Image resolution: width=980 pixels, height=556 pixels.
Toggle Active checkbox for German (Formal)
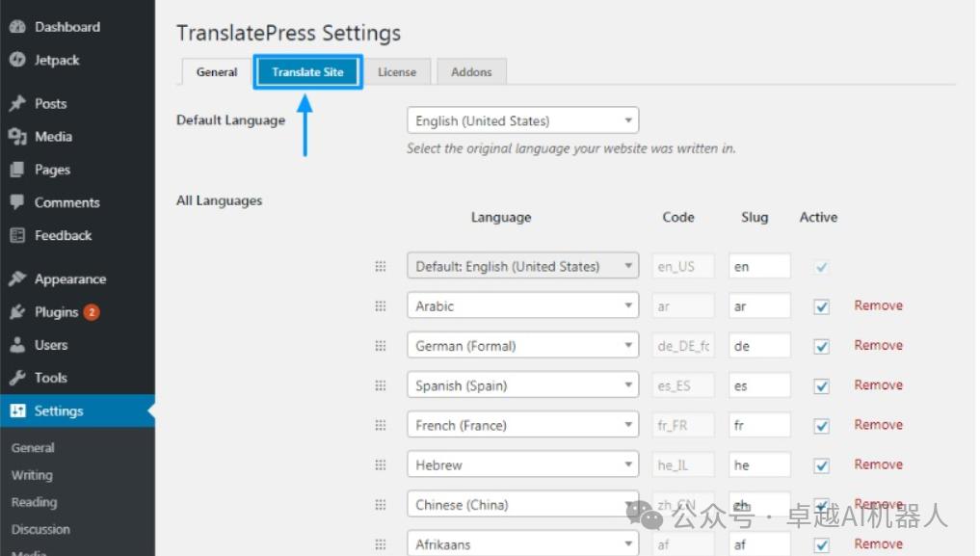click(821, 347)
